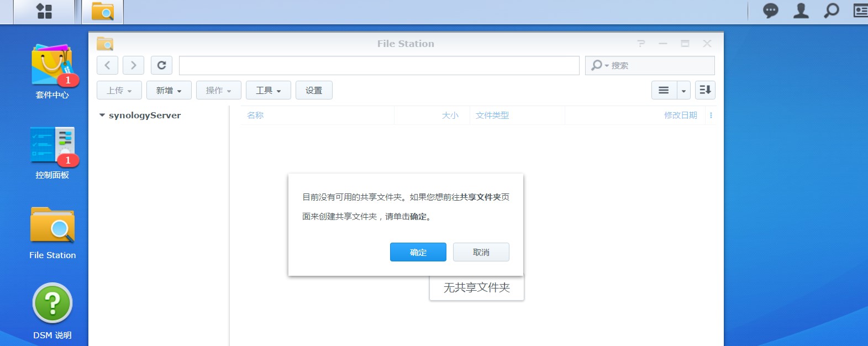Sort by the 大小 column header
The width and height of the screenshot is (868, 346).
click(x=432, y=115)
